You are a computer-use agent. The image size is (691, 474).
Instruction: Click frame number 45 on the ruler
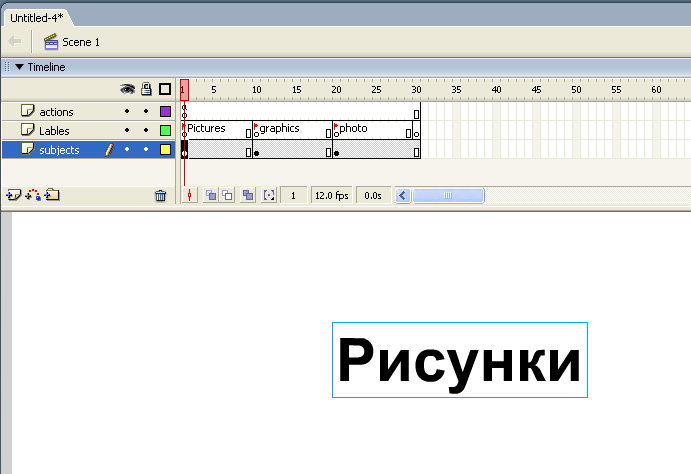pyautogui.click(x=536, y=90)
